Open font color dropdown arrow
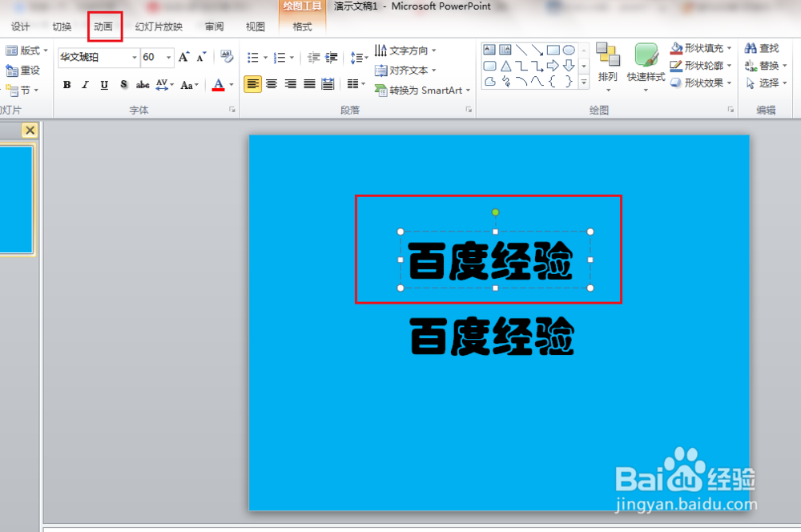The image size is (801, 532). [231, 85]
